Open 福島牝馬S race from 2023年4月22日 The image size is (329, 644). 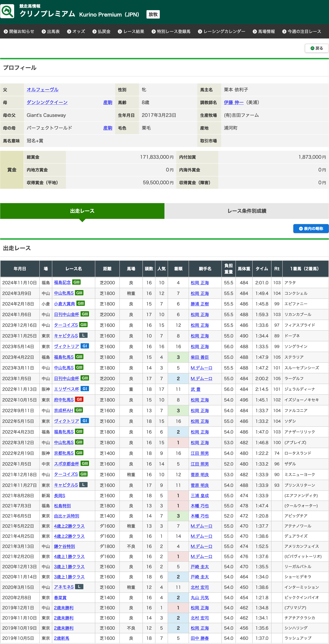click(x=64, y=357)
